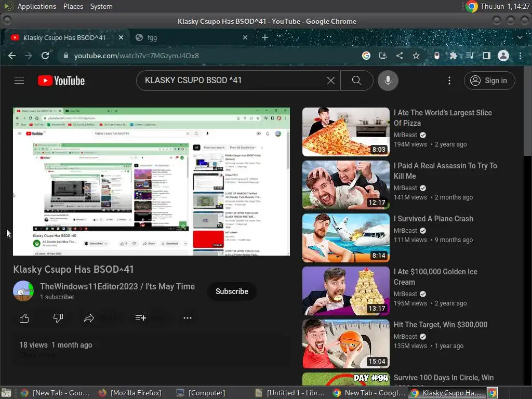Like the video with thumbs up
532x399 pixels.
[24, 318]
